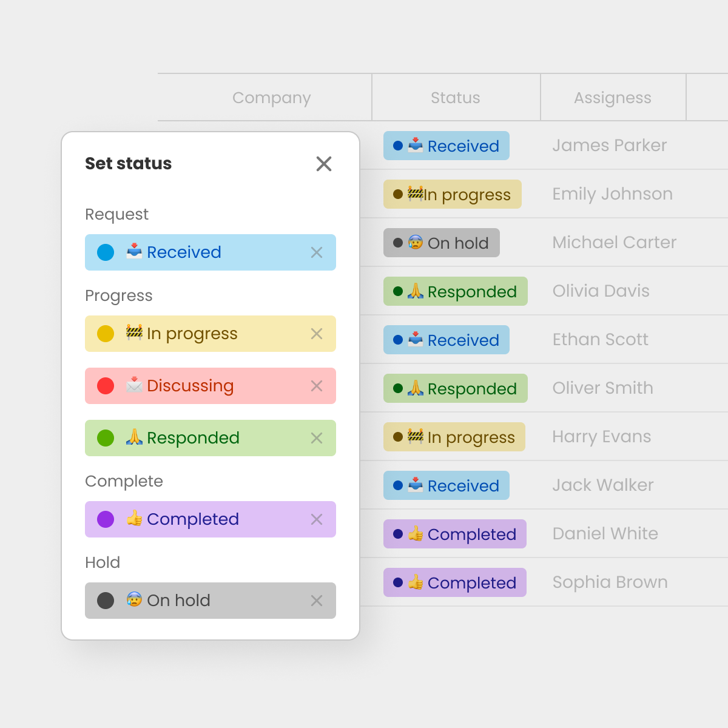Click the inbox emoji on the Received status

(133, 252)
